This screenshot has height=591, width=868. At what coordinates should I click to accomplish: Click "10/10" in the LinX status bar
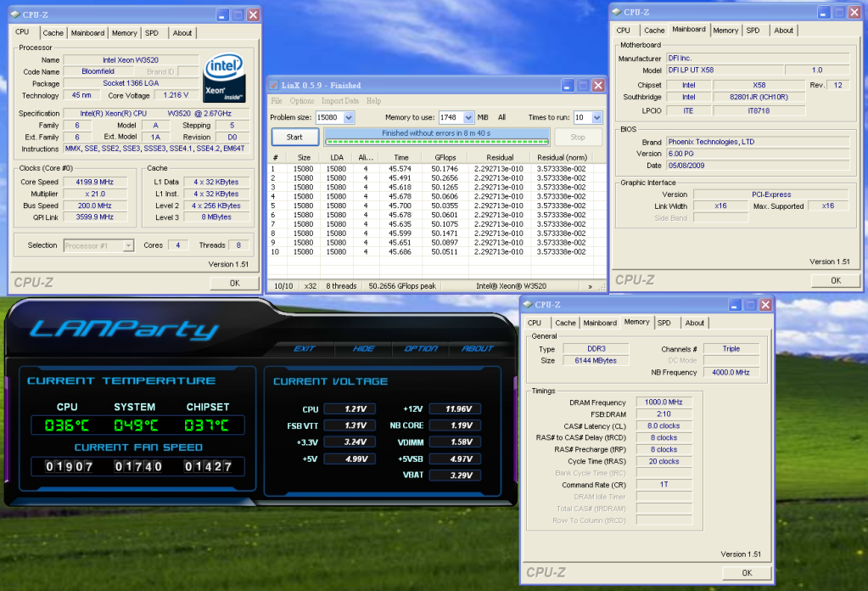pyautogui.click(x=283, y=286)
